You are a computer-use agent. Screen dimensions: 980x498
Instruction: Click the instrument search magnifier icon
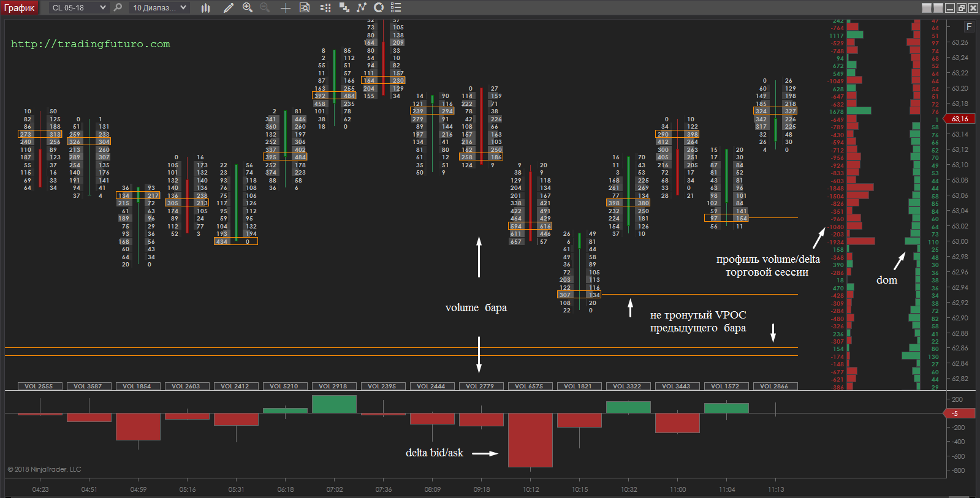point(118,7)
